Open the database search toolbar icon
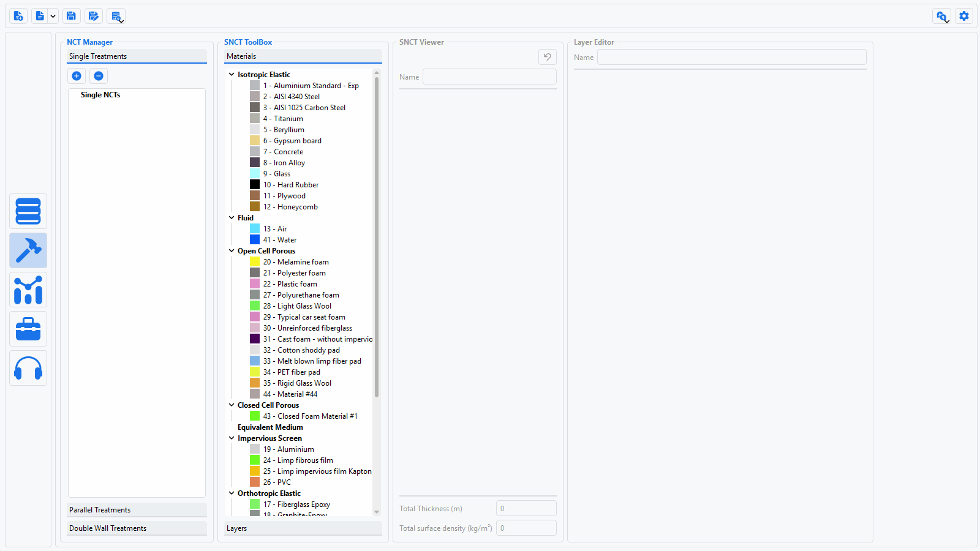980x551 pixels. pyautogui.click(x=116, y=16)
